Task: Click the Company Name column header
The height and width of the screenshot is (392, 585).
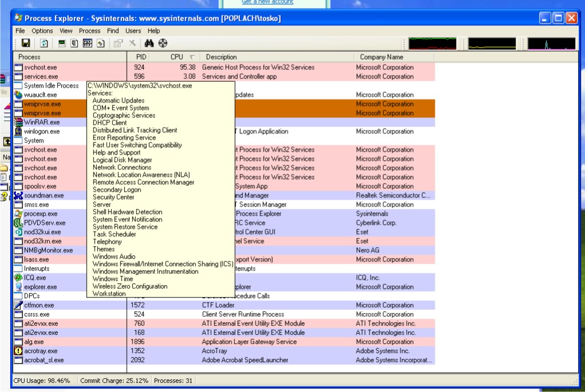Action: 381,57
